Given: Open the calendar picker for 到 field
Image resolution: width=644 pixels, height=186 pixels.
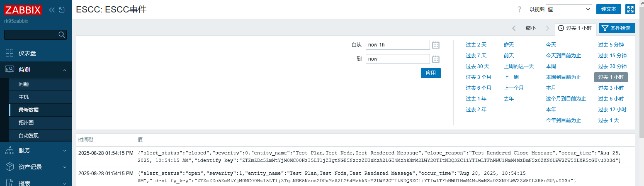Looking at the screenshot, I should pos(435,59).
